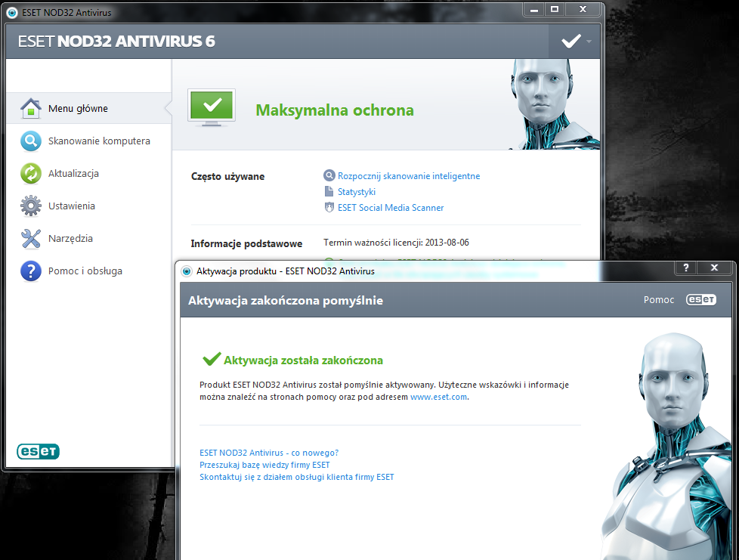Image resolution: width=739 pixels, height=560 pixels.
Task: Click the green refresh icon for Aktualizacja
Action: click(31, 174)
